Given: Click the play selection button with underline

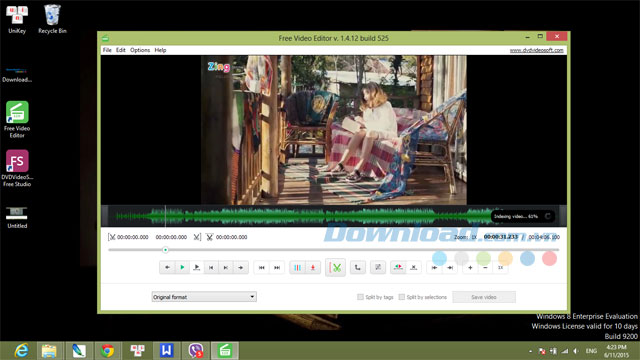Looking at the screenshot, I should click(197, 267).
